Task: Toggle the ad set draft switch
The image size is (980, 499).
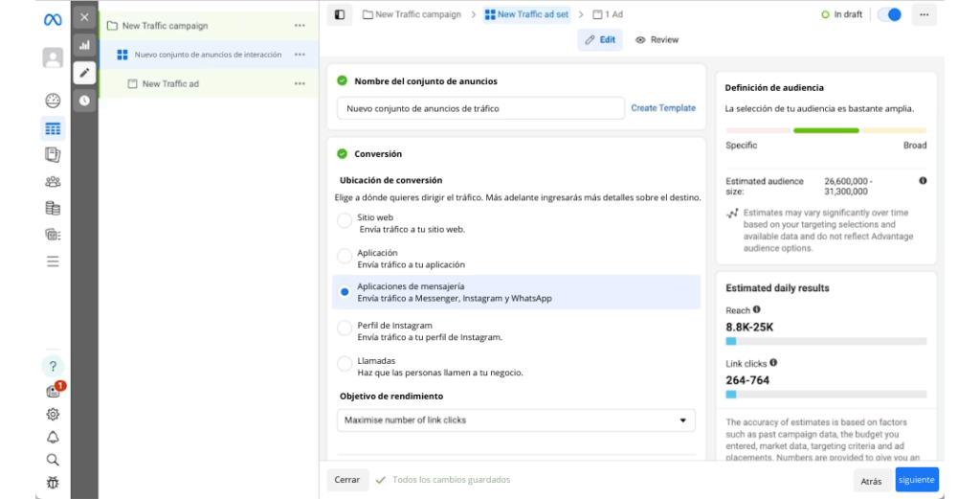Action: (x=889, y=15)
